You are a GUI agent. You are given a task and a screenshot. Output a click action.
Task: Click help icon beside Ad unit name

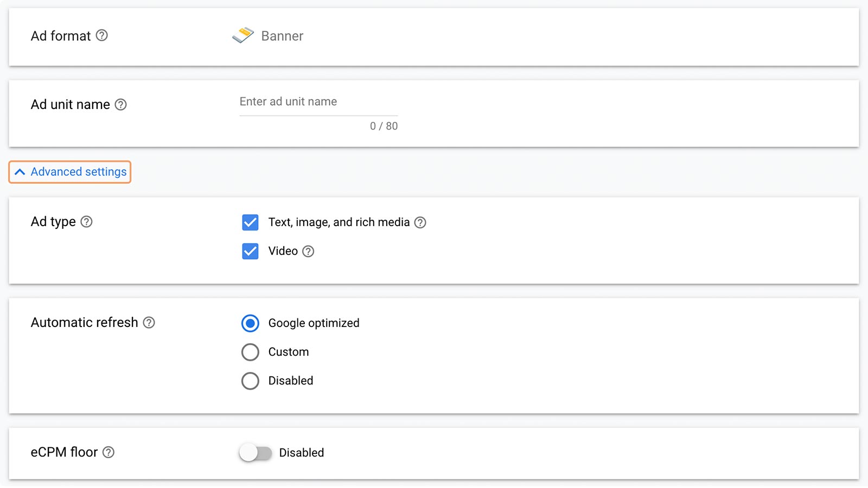pyautogui.click(x=120, y=104)
